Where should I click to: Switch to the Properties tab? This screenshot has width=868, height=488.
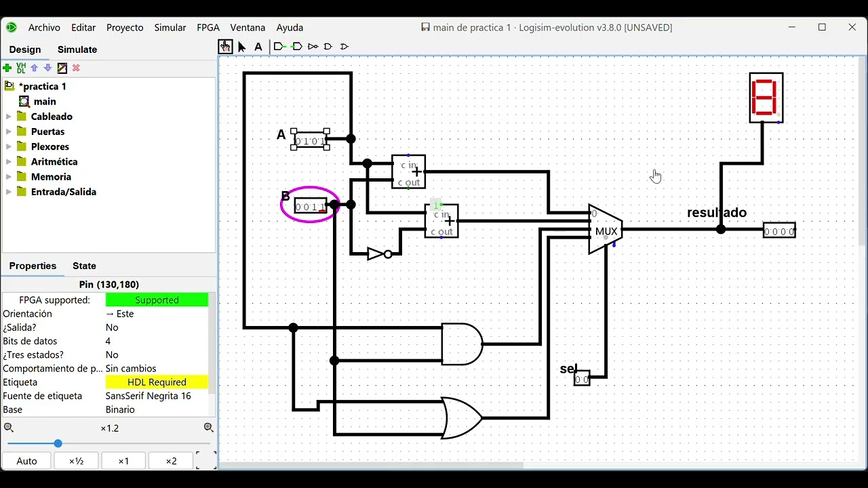[33, 266]
